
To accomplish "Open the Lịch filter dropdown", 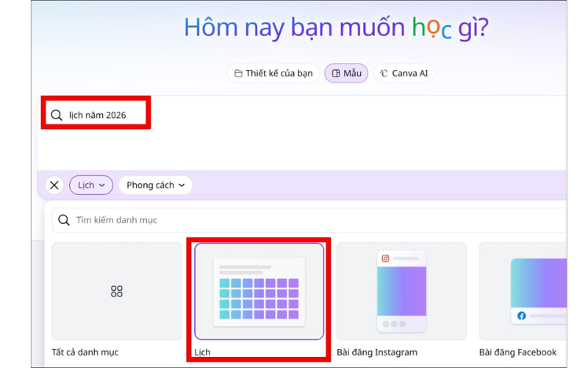I will 91,185.
